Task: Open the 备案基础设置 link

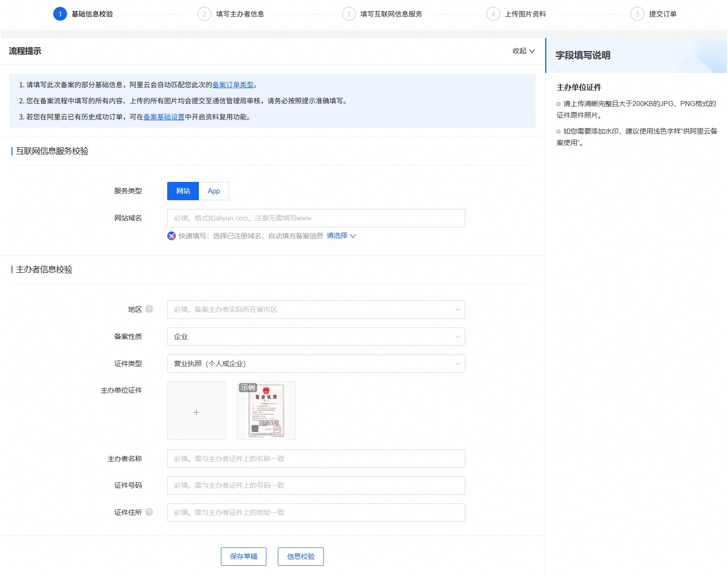Action: click(x=164, y=117)
